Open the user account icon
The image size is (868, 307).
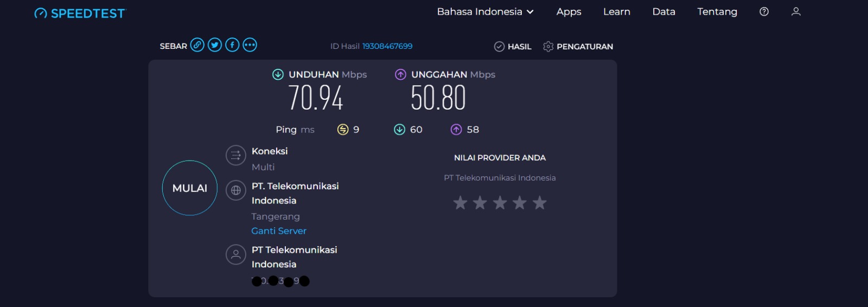click(x=796, y=11)
